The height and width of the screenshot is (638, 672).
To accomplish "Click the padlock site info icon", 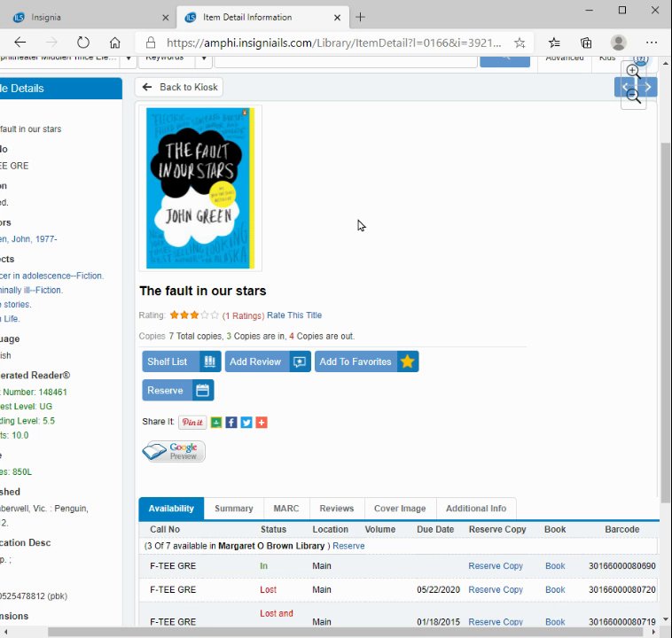I will [151, 43].
